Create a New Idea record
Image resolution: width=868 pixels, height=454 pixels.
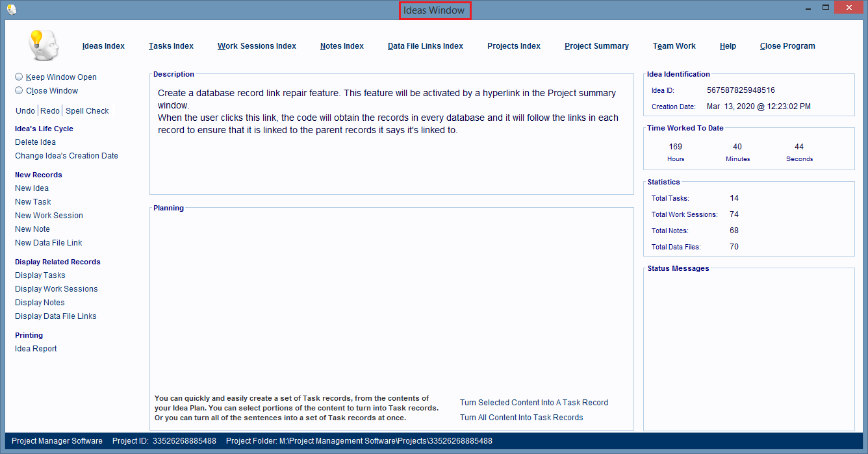click(32, 188)
